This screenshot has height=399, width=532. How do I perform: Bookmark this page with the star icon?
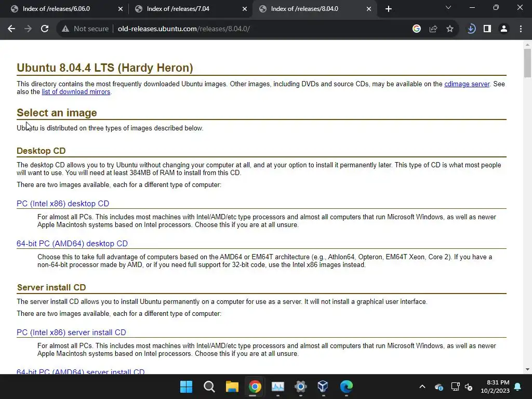click(x=450, y=29)
